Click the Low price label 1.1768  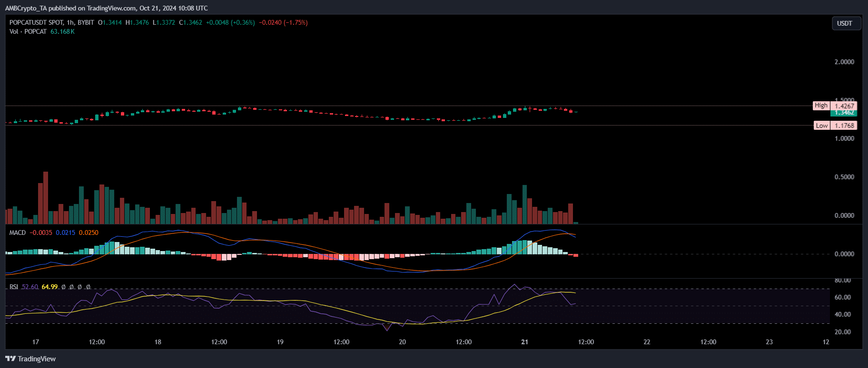[x=835, y=126]
